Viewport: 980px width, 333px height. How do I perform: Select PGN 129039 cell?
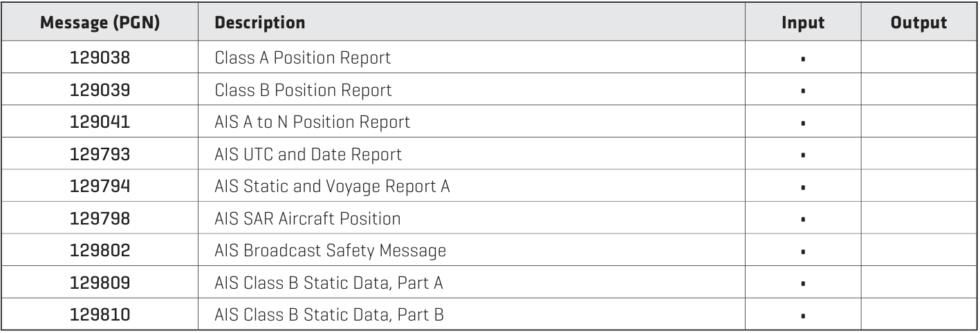(x=100, y=91)
